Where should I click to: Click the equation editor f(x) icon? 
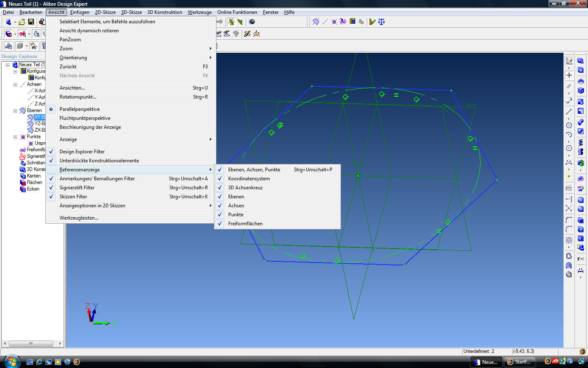[x=581, y=259]
